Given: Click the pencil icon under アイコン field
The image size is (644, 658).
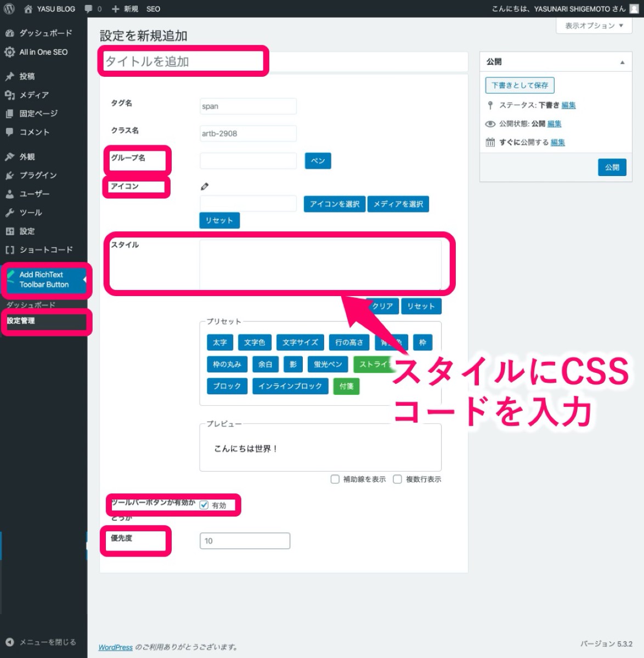Looking at the screenshot, I should pyautogui.click(x=205, y=186).
